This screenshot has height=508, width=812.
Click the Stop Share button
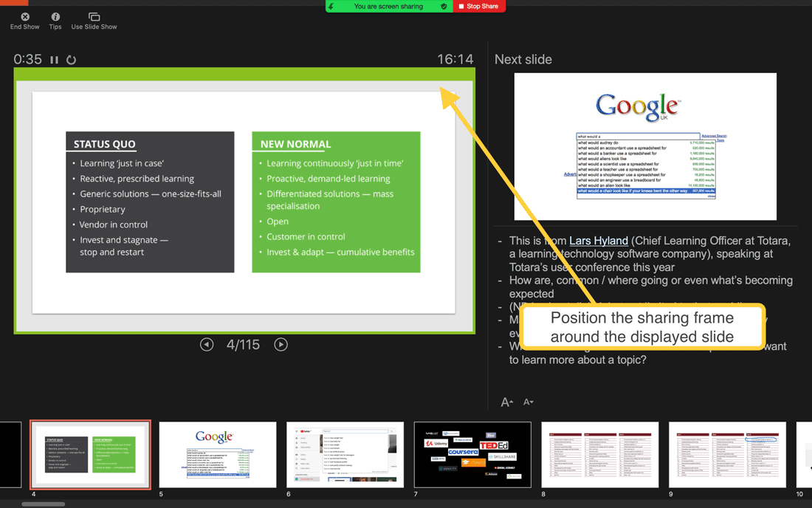(x=479, y=6)
